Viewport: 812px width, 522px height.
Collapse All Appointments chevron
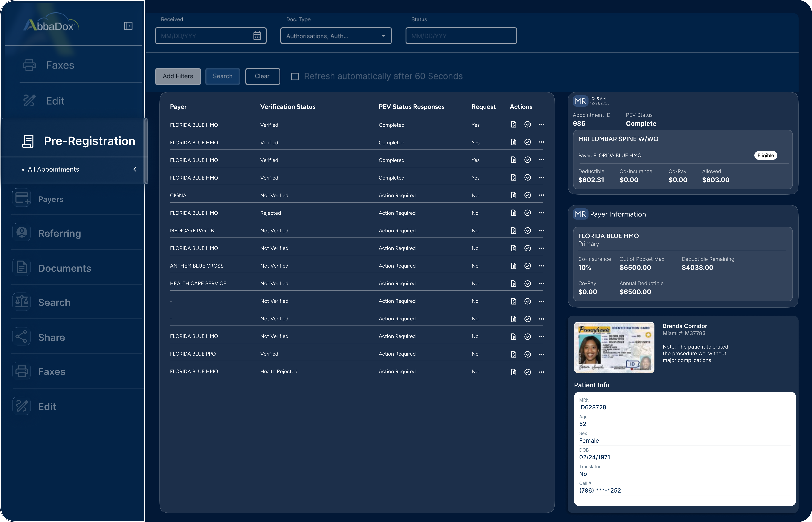click(x=135, y=169)
